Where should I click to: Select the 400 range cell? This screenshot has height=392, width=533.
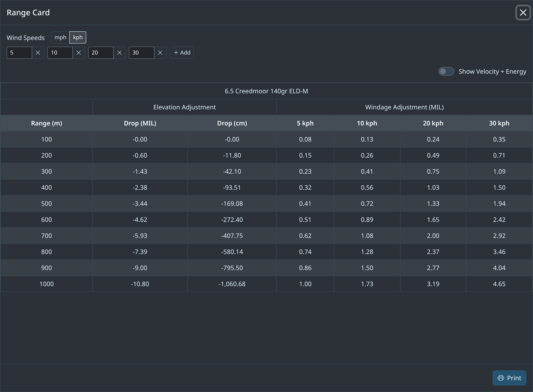click(46, 187)
